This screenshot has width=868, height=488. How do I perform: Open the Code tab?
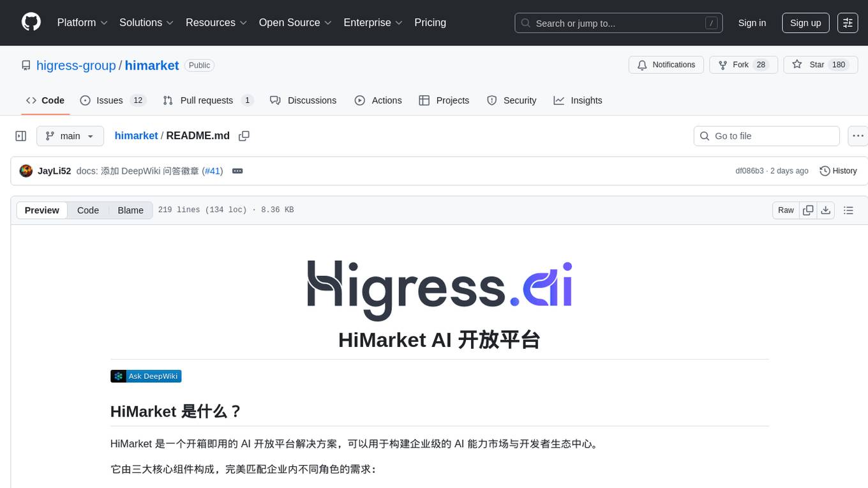pyautogui.click(x=45, y=100)
